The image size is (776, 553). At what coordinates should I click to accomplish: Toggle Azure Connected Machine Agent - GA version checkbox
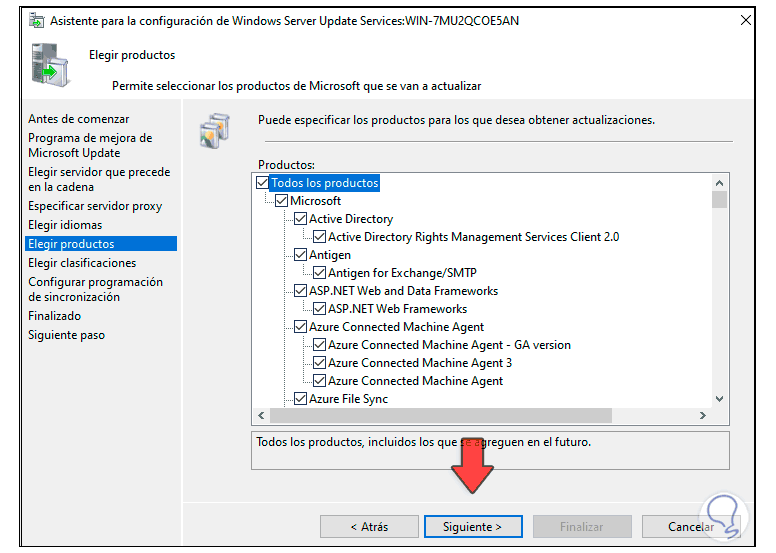(320, 345)
